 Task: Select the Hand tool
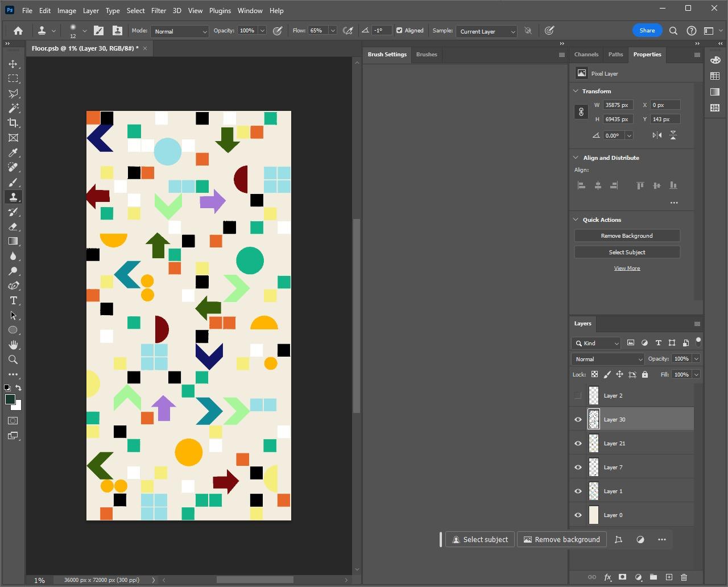coord(13,345)
